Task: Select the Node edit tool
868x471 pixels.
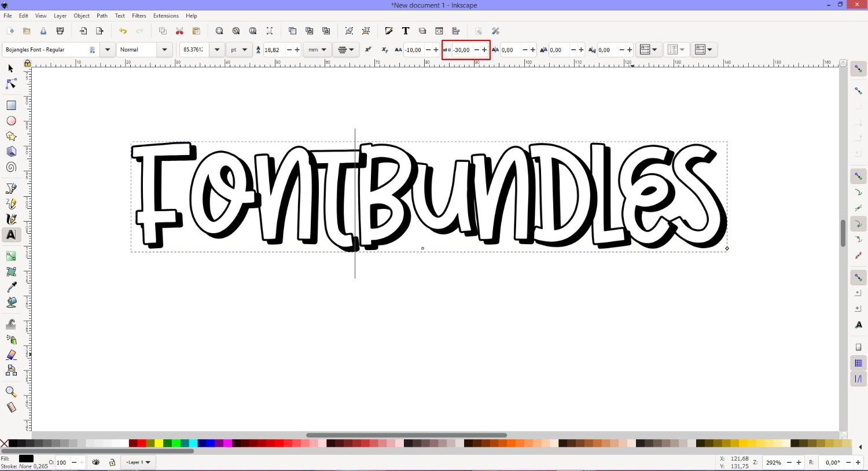Action: (10, 84)
